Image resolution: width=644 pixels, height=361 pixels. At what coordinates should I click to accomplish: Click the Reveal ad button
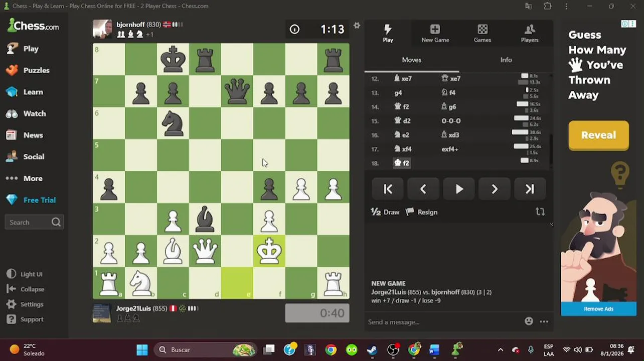(598, 135)
